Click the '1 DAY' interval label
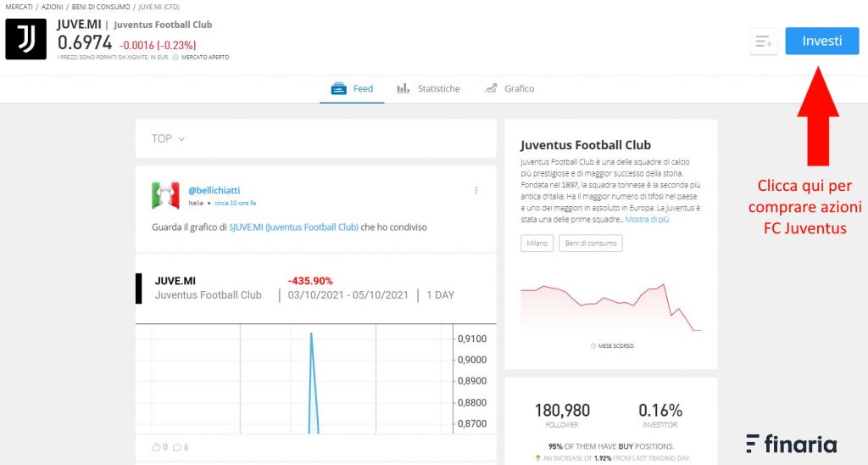Viewport: 868px width, 465px height. [x=440, y=295]
